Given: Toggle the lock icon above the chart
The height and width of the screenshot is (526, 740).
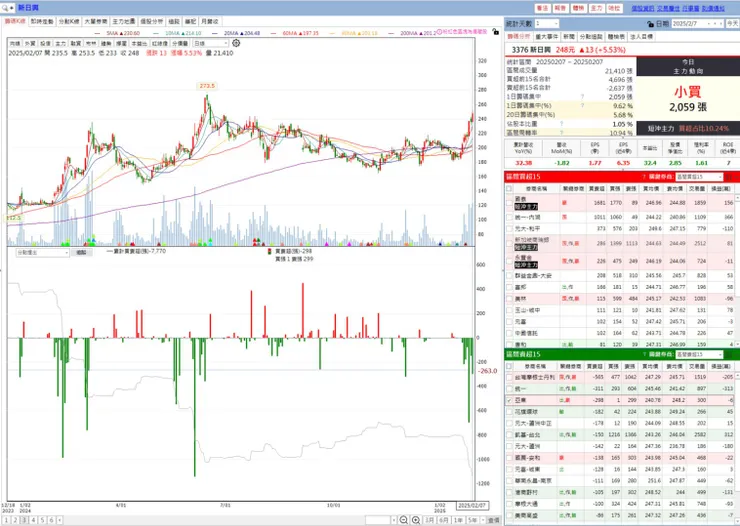Looking at the screenshot, I should (495, 32).
